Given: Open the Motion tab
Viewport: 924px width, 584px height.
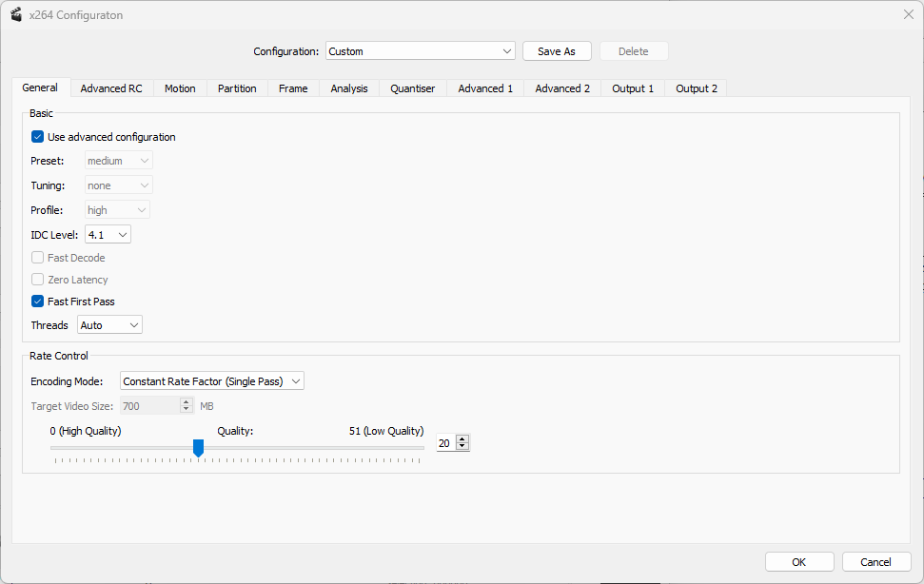Looking at the screenshot, I should tap(180, 88).
